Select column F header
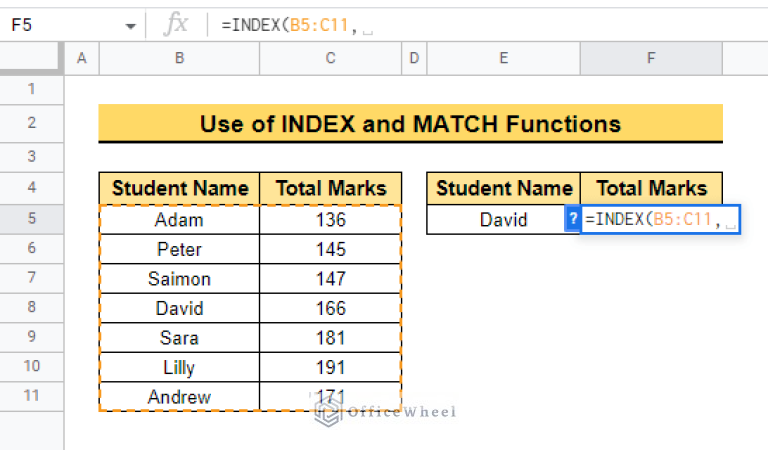The height and width of the screenshot is (450, 768). (x=650, y=58)
